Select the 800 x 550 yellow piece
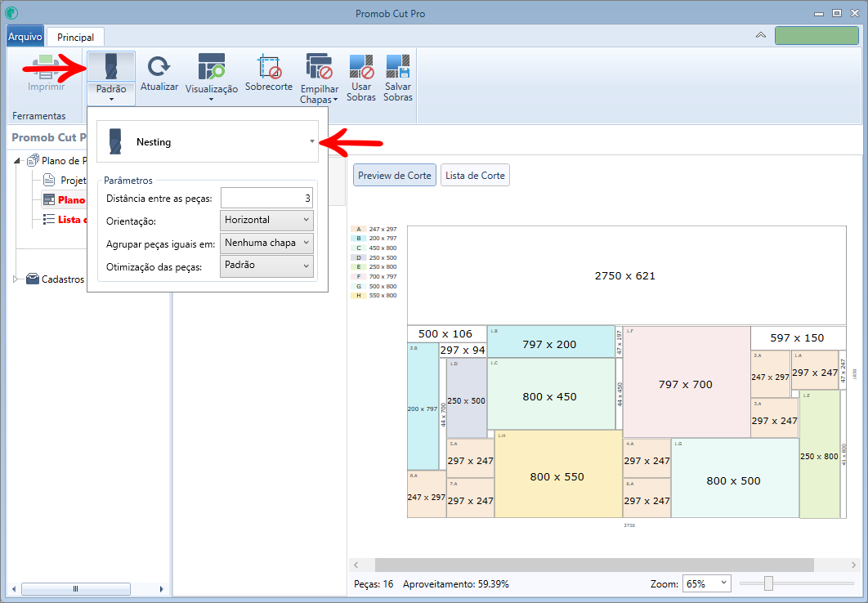Image resolution: width=868 pixels, height=603 pixels. click(x=558, y=474)
